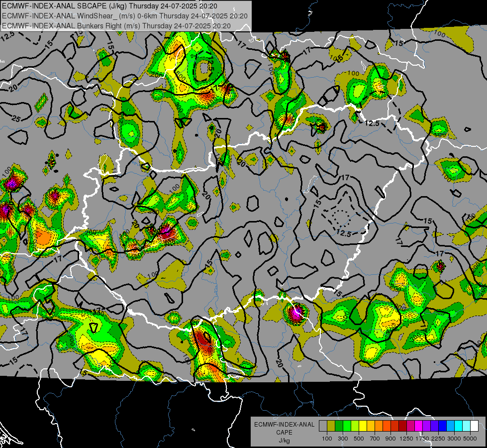Viewport: 487px width, 448px height.
Task: Click the 25 wind shear contour label
Action: 16,118
